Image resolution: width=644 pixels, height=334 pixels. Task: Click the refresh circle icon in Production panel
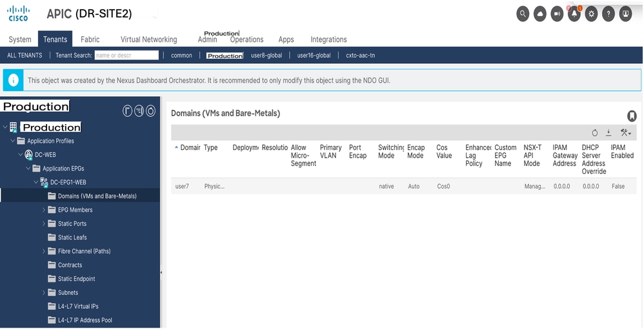[151, 110]
